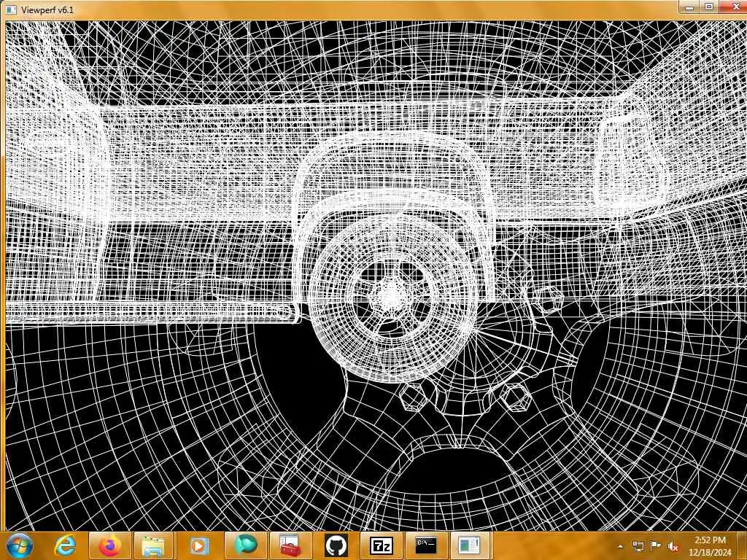Open Firefox from the taskbar
The width and height of the screenshot is (747, 560).
point(109,545)
